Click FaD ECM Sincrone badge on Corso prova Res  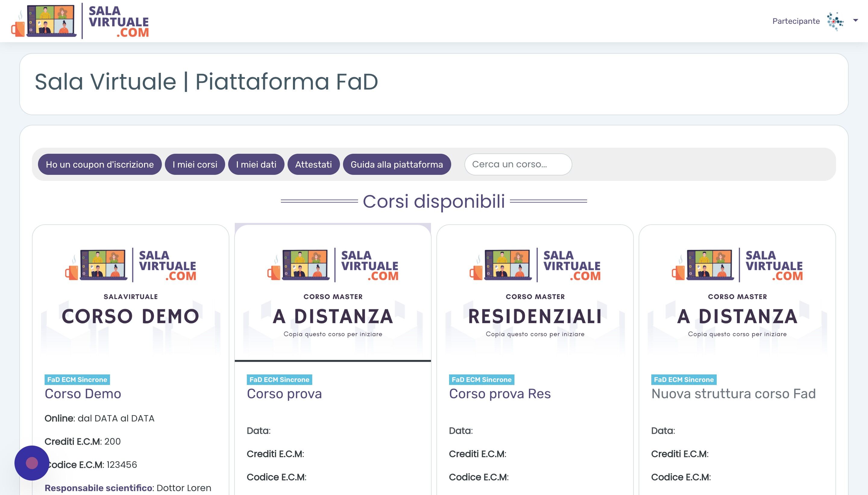(x=482, y=380)
